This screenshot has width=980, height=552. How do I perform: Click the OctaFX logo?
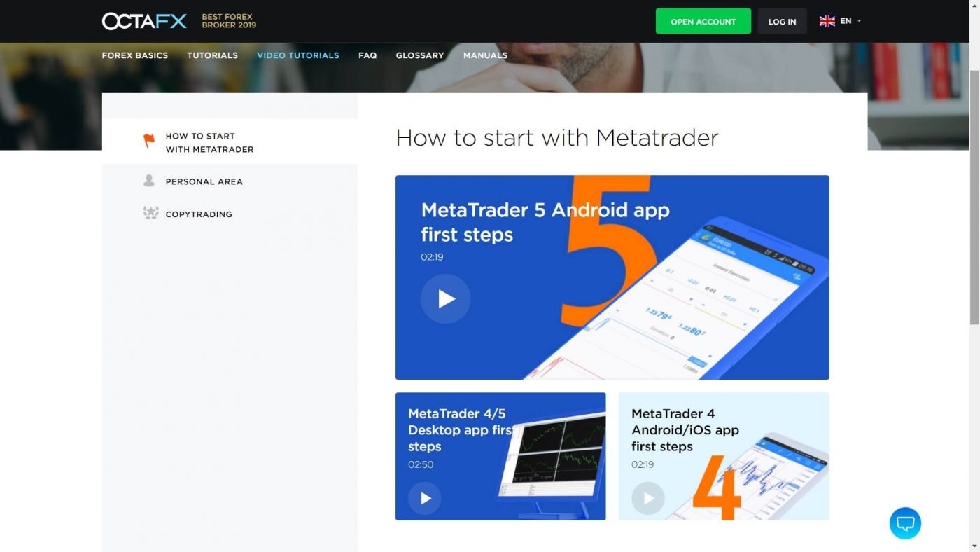click(x=144, y=21)
